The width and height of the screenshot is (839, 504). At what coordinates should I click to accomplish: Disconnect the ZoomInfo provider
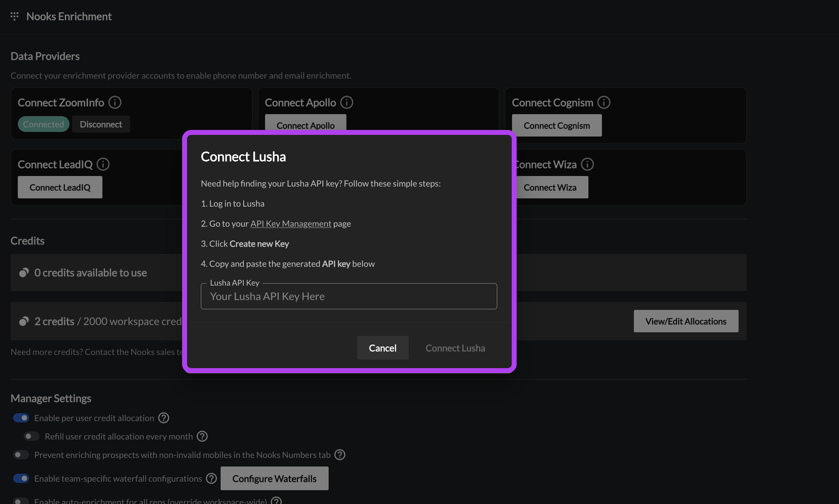101,124
